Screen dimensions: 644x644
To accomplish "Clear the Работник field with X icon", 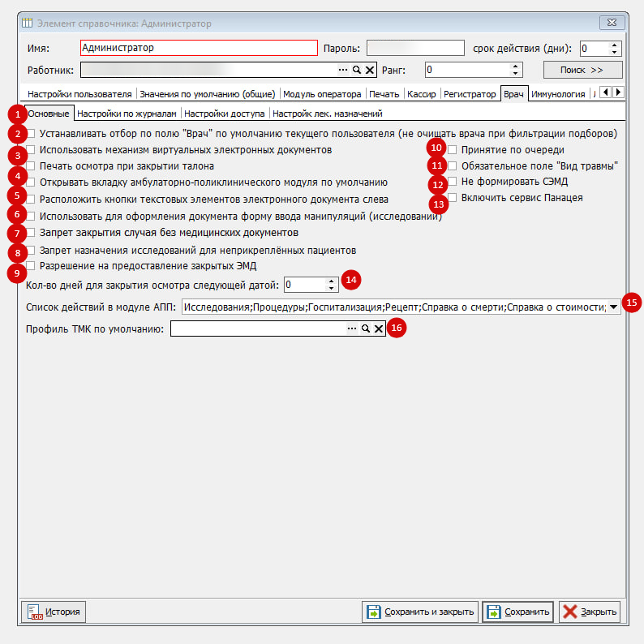I will pyautogui.click(x=370, y=70).
